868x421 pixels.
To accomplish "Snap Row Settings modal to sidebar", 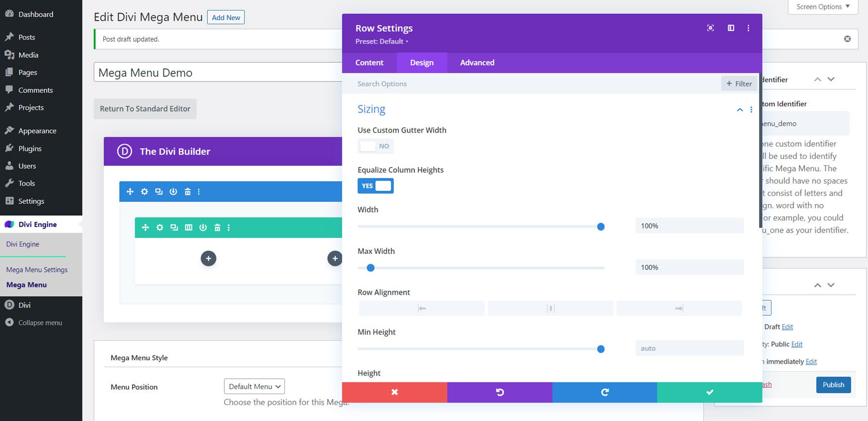I will point(731,28).
